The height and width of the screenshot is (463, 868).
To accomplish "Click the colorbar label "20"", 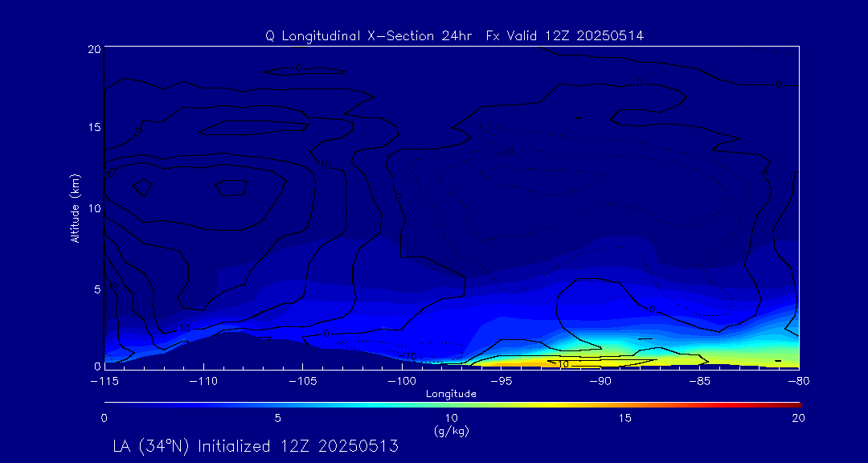I will pos(798,419).
